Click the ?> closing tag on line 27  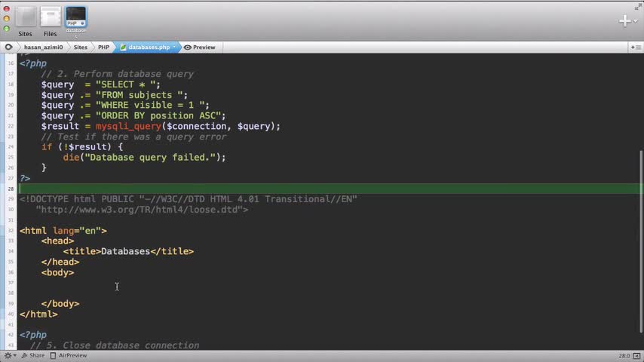(25, 178)
